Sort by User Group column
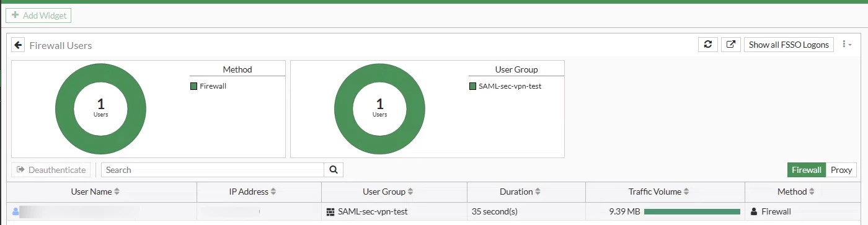868x225 pixels. pos(394,192)
